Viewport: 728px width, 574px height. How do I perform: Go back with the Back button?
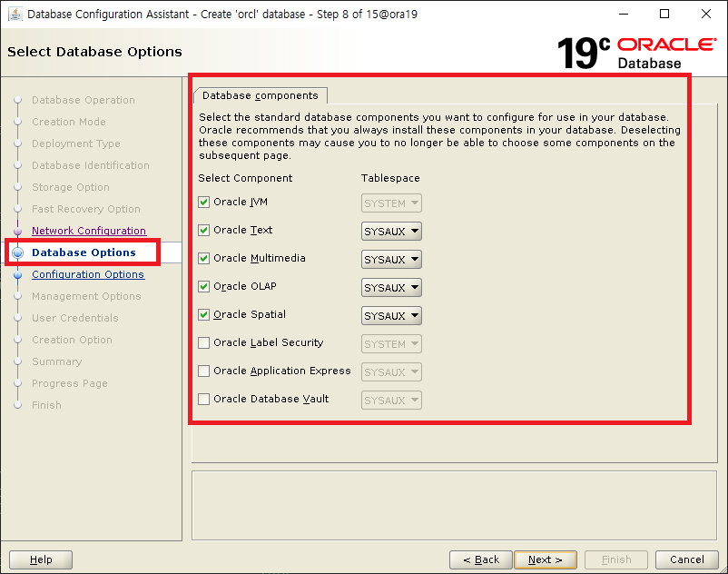tap(481, 559)
